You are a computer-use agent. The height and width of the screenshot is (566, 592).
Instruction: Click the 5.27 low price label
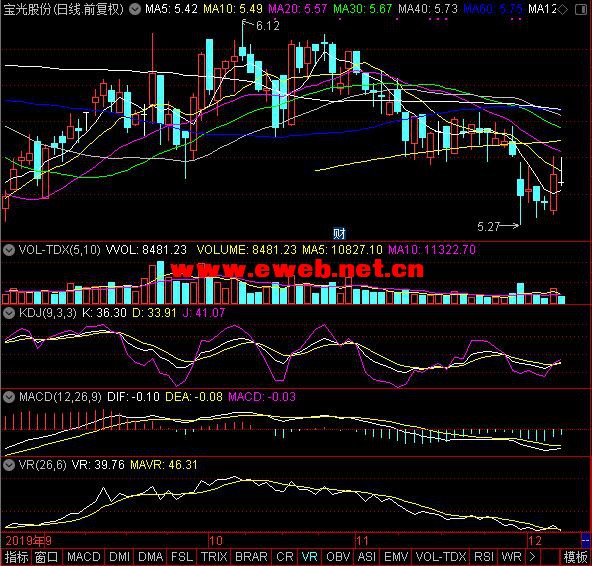(488, 227)
